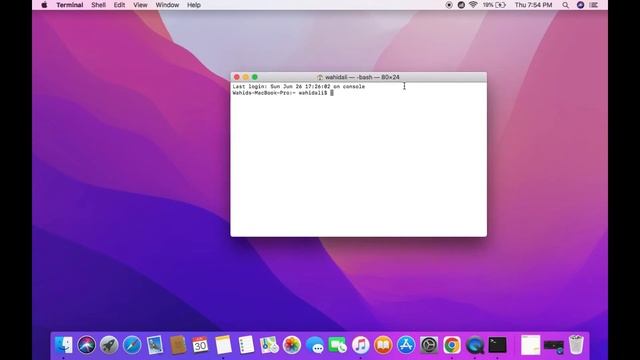Close the Terminal window with red button

click(x=237, y=77)
